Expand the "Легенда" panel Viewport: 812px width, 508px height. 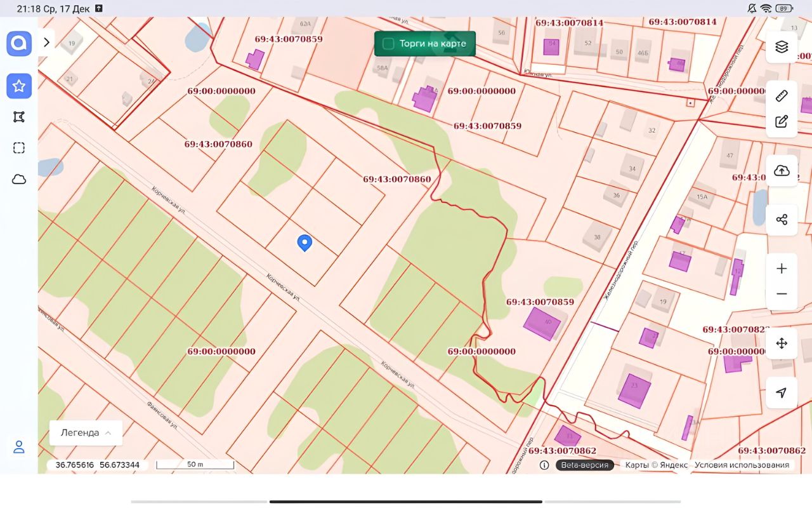tap(86, 432)
